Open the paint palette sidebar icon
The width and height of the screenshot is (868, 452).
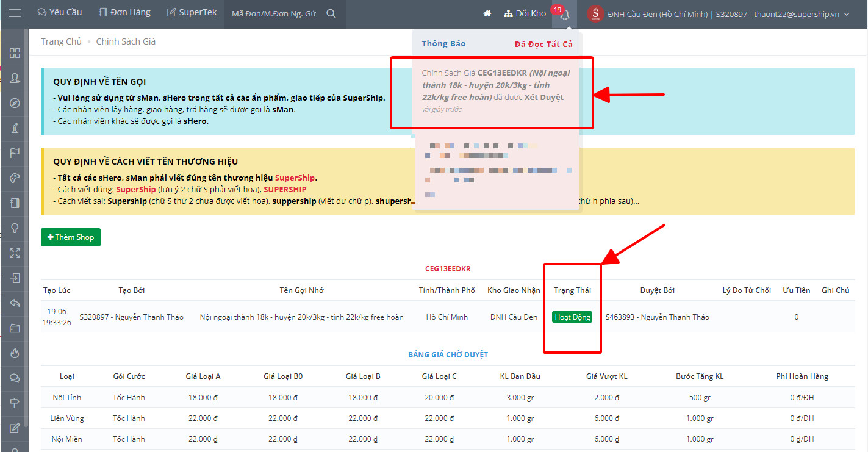(15, 178)
